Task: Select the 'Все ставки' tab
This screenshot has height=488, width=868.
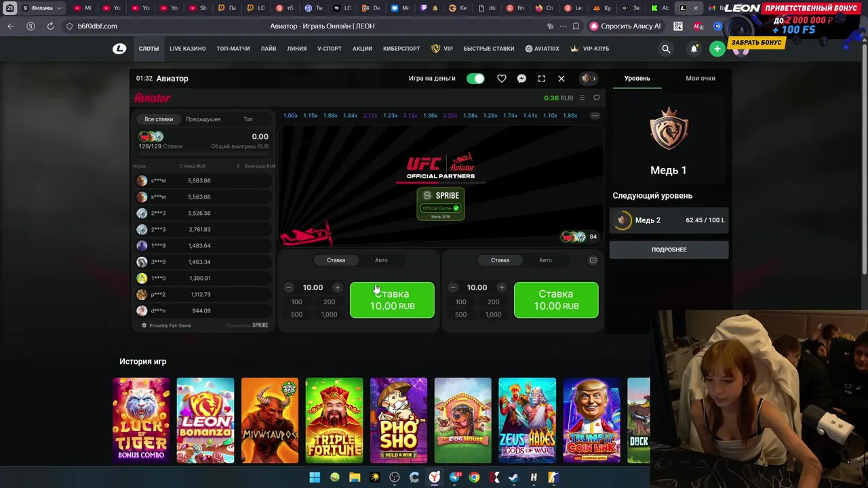Action: click(159, 119)
